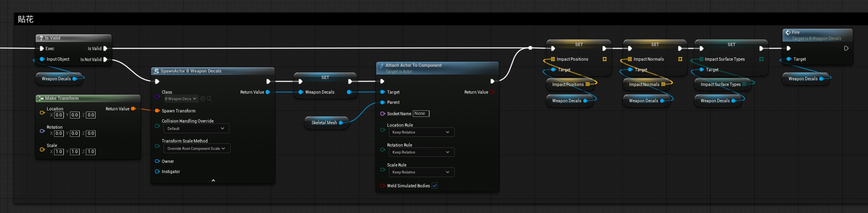Collapse the SpawnActor node's advanced pins arrow
This screenshot has height=213, width=868.
(x=213, y=180)
